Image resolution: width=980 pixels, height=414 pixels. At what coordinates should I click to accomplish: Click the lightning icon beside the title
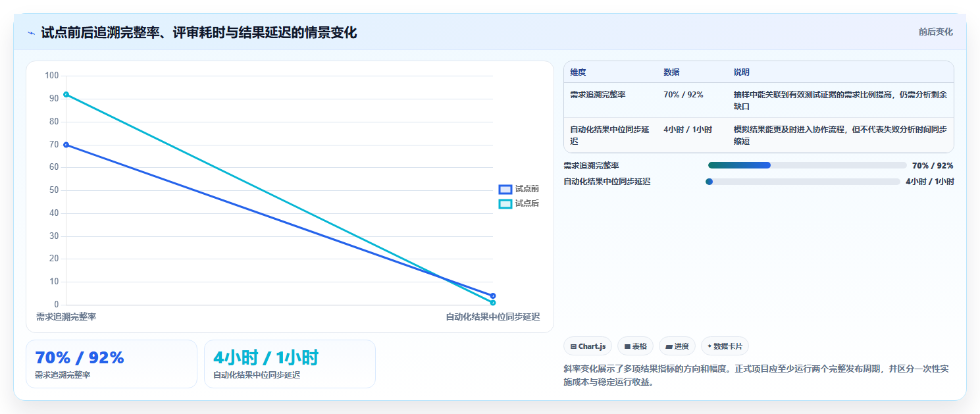click(x=31, y=33)
